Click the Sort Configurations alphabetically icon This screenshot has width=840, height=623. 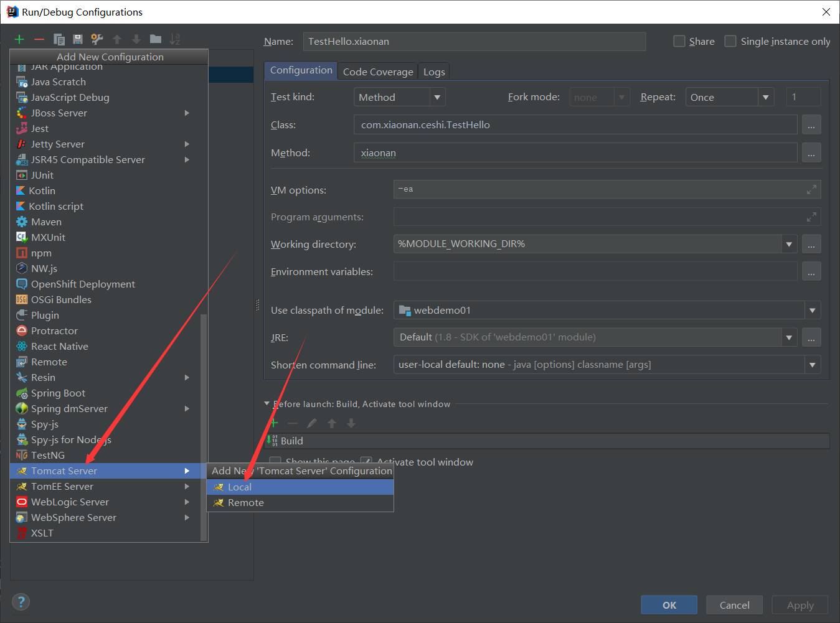175,39
